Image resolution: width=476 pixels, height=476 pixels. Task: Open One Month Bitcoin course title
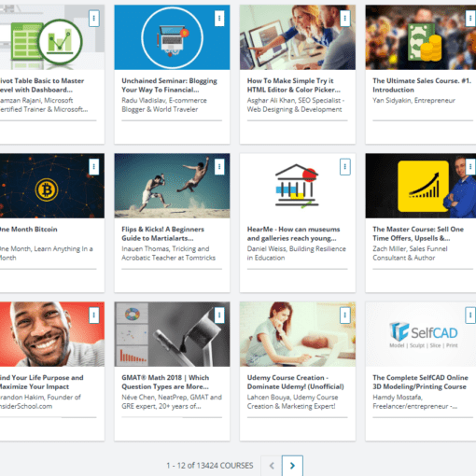(x=29, y=230)
